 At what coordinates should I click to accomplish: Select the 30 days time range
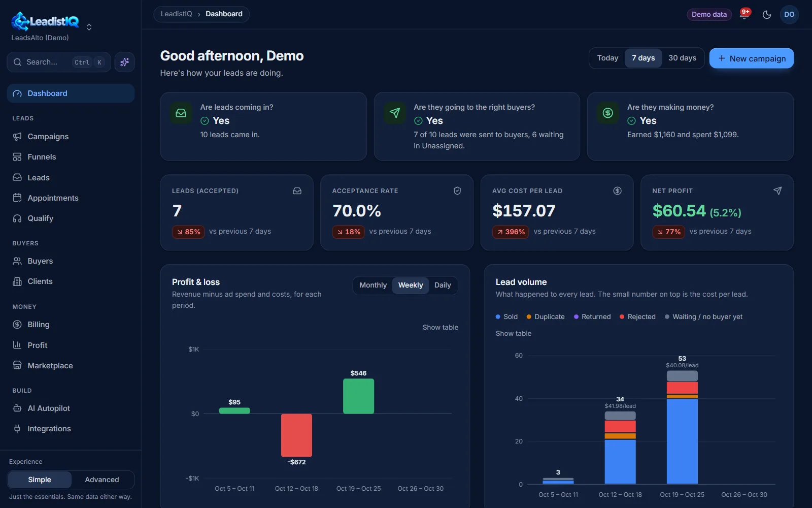pyautogui.click(x=682, y=58)
